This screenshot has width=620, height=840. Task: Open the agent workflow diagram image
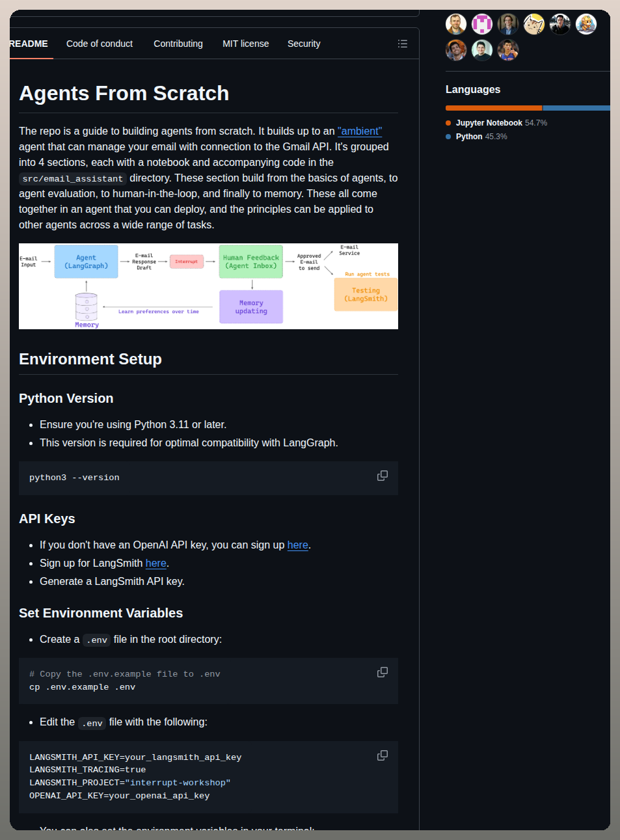click(208, 286)
